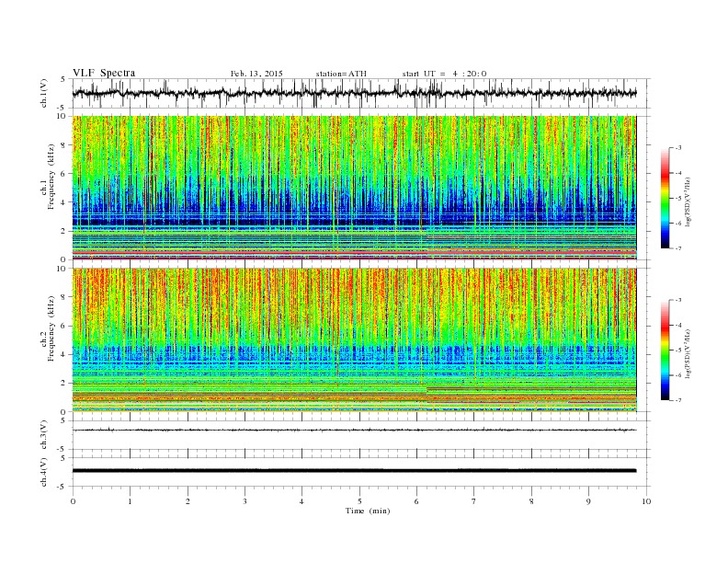Click inside the ch.1 spectrogram panel
The width and height of the screenshot is (728, 563).
coord(354,188)
